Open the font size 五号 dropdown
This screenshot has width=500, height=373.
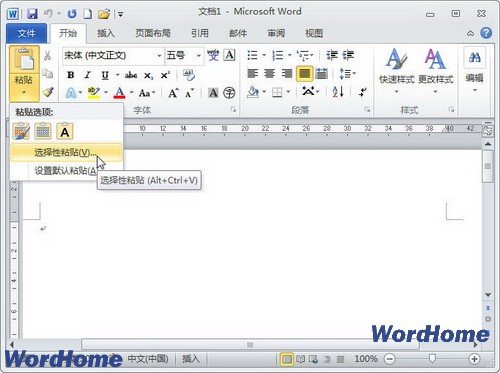click(199, 55)
